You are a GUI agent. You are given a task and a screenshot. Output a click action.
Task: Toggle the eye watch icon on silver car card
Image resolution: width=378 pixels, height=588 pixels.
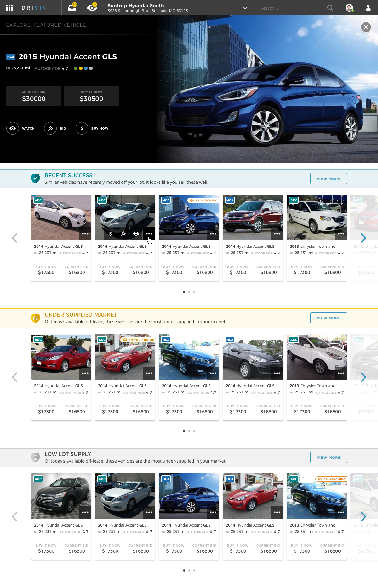[136, 234]
